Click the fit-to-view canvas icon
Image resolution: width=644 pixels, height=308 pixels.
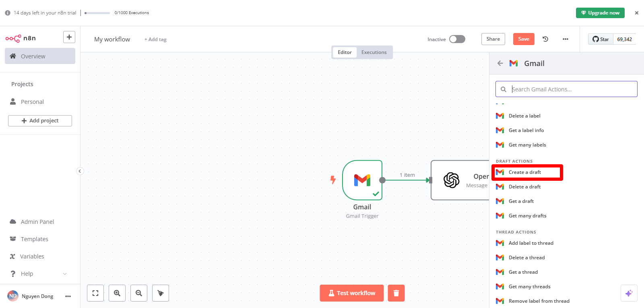click(x=95, y=293)
